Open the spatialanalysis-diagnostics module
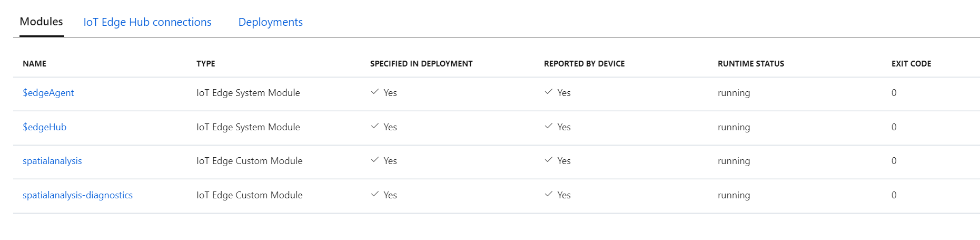Image resolution: width=980 pixels, height=240 pixels. 77,195
